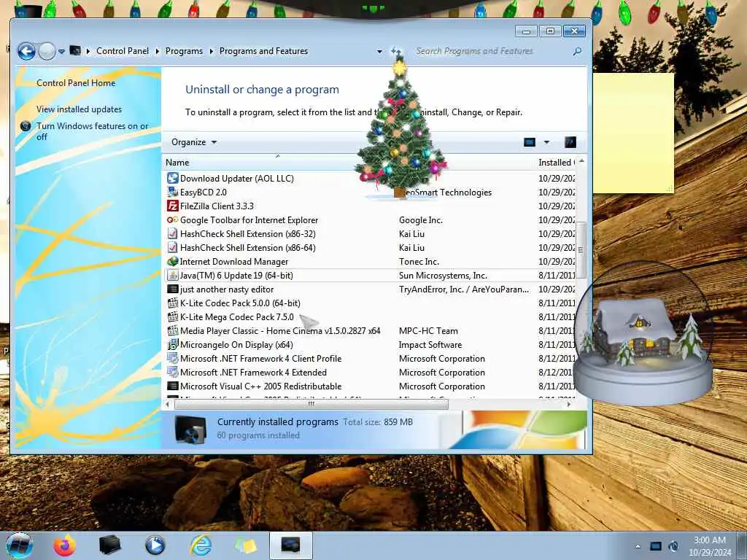The image size is (747, 560).
Task: Click TryAndError, Inc. publisher cell
Action: pyautogui.click(x=464, y=289)
